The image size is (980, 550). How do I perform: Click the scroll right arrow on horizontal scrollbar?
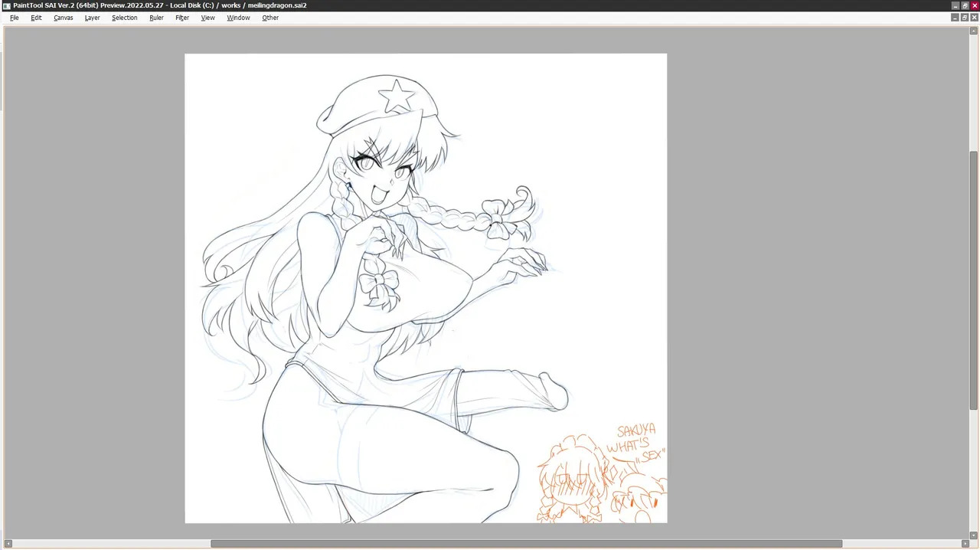965,544
